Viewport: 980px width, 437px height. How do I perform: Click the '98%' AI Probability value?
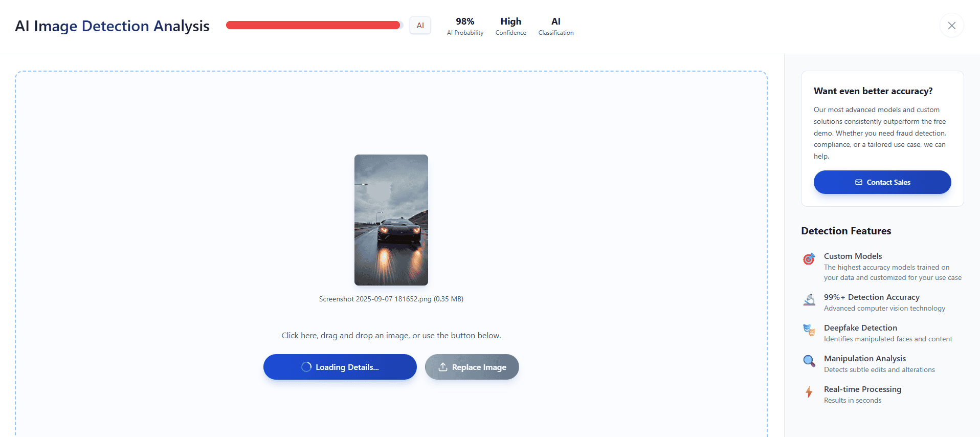click(x=465, y=21)
